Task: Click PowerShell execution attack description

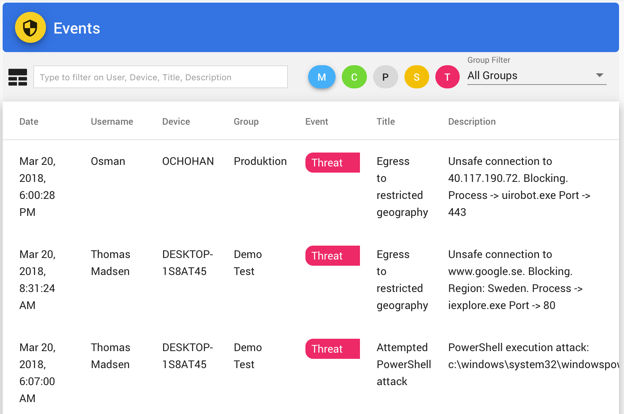Action: [533, 356]
